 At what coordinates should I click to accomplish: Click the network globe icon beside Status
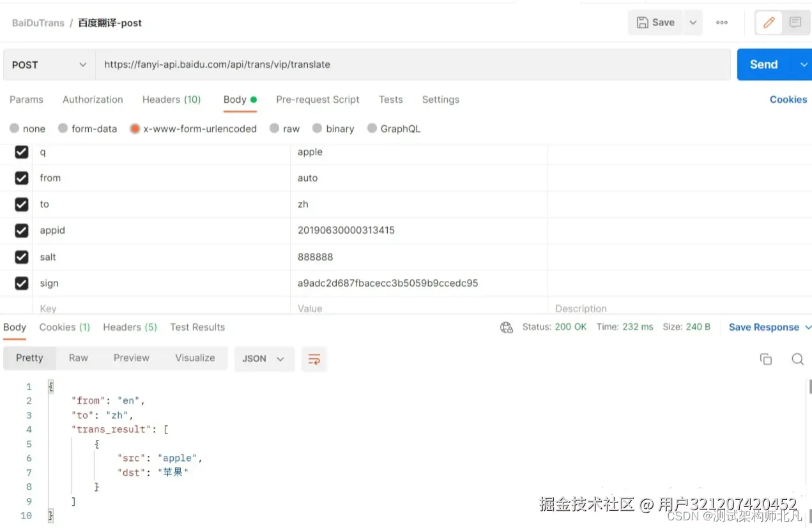click(507, 328)
